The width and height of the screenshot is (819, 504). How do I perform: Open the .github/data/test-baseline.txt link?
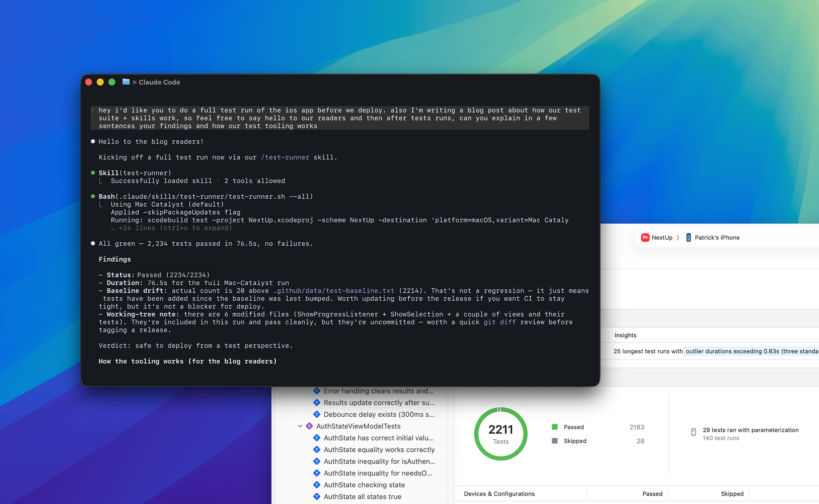tap(333, 291)
